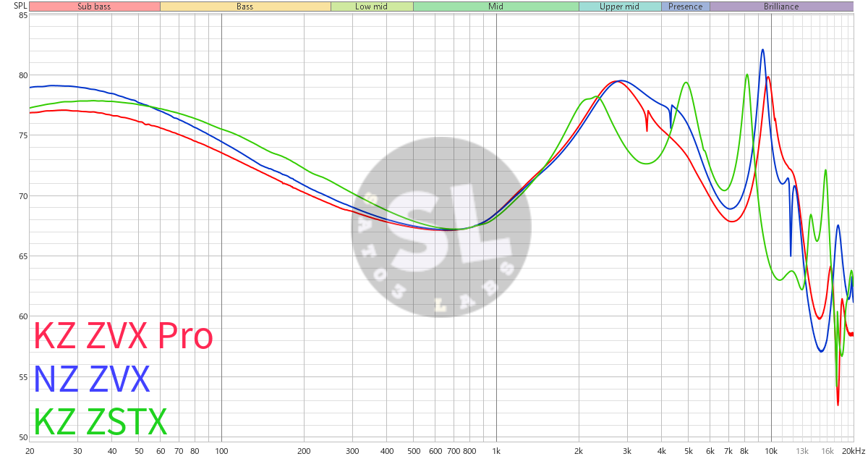Click the KZ ZSTX legend entry

pos(101,422)
